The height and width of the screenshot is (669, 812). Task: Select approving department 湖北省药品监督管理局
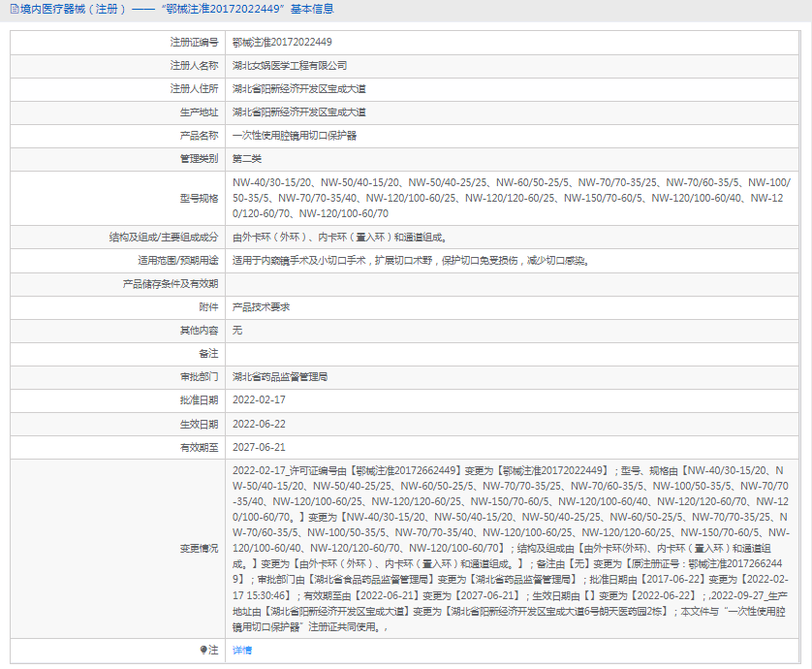tap(280, 377)
